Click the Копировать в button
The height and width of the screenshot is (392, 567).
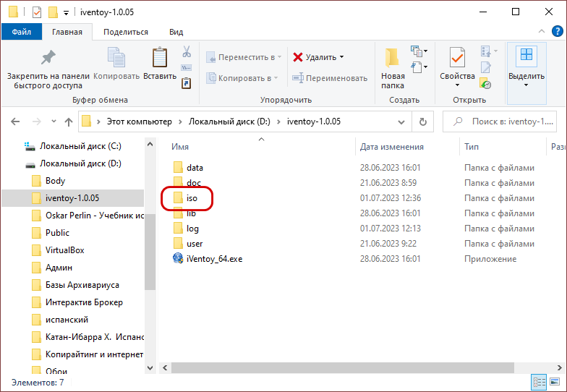242,78
